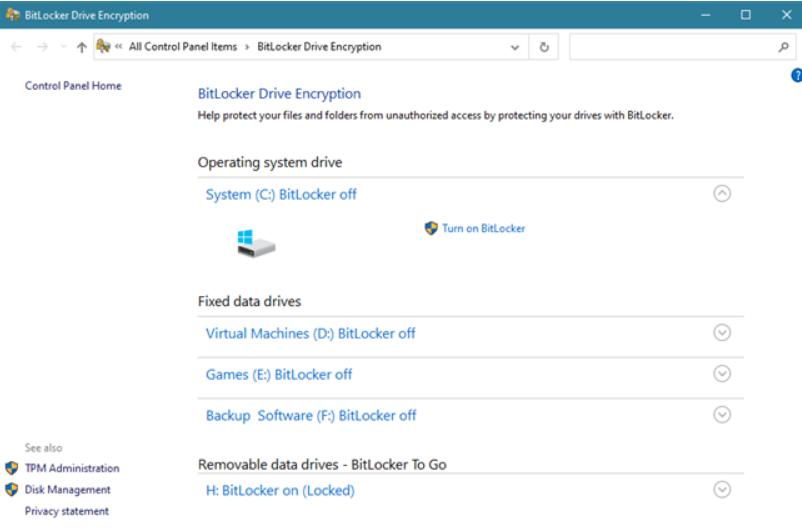Click the shield icon beside Turn on BitLocker
The width and height of the screenshot is (802, 531).
click(431, 228)
